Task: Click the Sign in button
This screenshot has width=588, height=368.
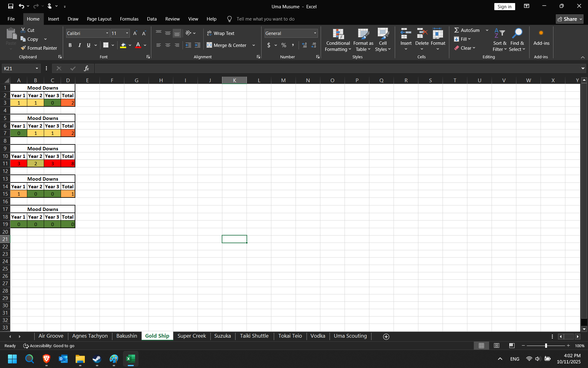Action: pyautogui.click(x=504, y=6)
